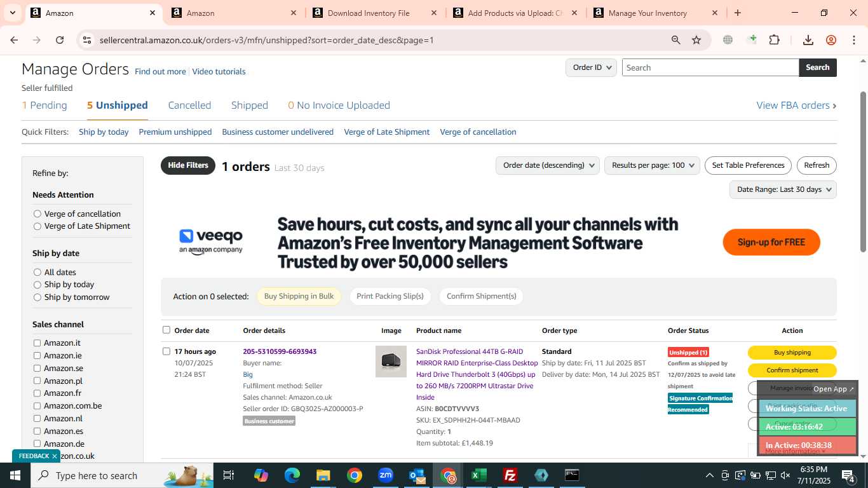The width and height of the screenshot is (868, 488).
Task: Show hidden system tray icons
Action: click(709, 475)
